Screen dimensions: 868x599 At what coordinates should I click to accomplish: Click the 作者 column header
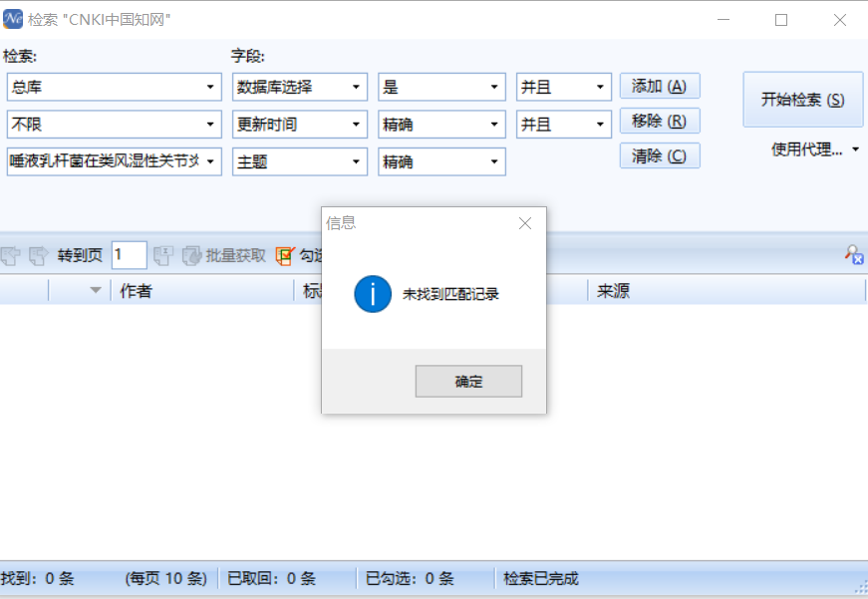pos(137,291)
